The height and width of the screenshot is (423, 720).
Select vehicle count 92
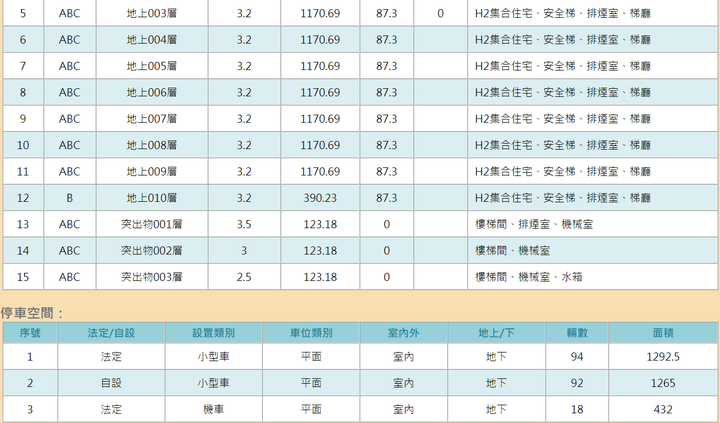click(x=577, y=383)
